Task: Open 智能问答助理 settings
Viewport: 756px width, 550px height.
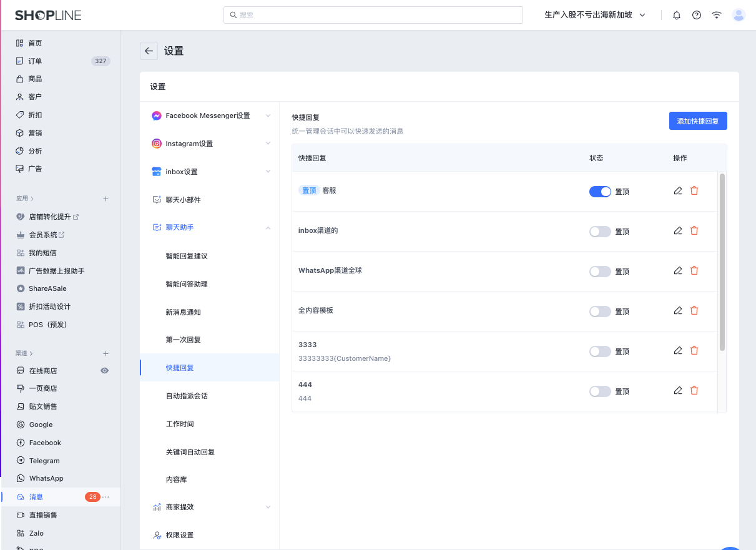Action: pos(186,284)
